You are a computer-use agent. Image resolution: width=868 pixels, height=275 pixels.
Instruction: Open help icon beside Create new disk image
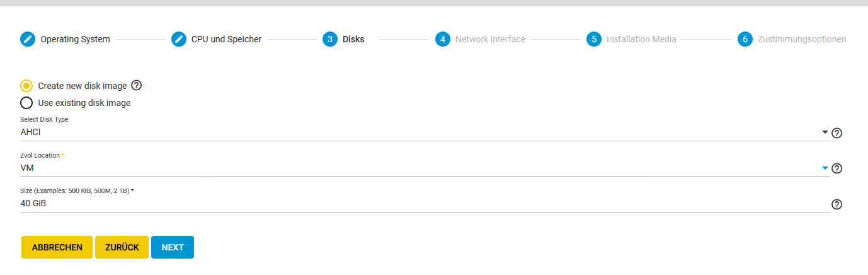tap(136, 85)
